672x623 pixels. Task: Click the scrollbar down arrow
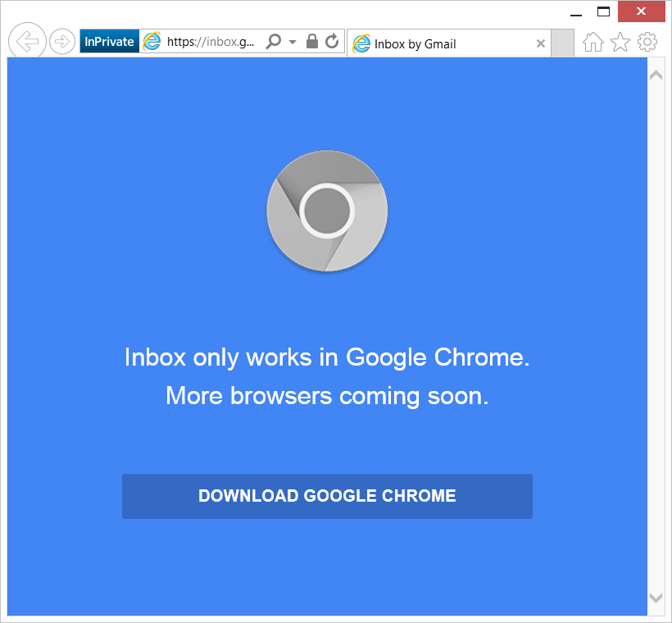(x=656, y=598)
